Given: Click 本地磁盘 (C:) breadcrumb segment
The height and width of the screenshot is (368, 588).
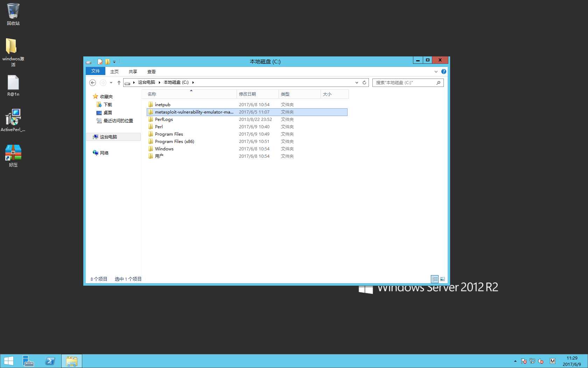Looking at the screenshot, I should (x=176, y=82).
